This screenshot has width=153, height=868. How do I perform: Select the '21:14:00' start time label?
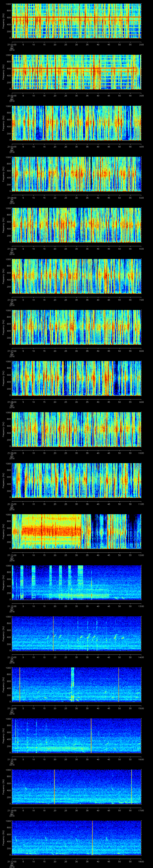[x=12, y=708]
